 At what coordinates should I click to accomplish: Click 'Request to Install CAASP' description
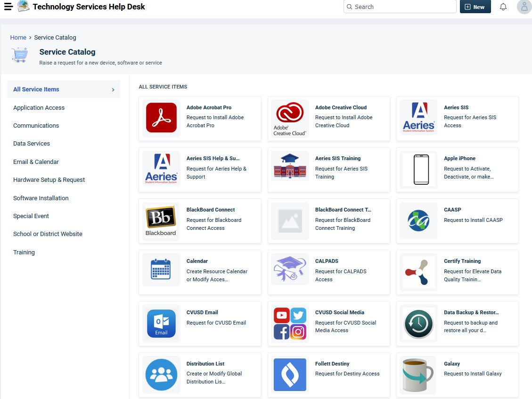pos(473,220)
